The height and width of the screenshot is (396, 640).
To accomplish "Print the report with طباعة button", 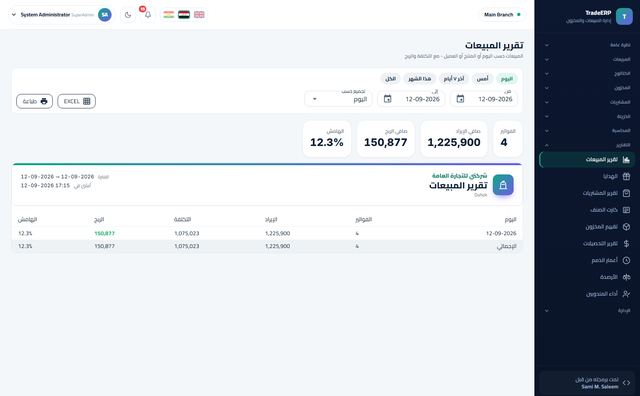I will pyautogui.click(x=35, y=101).
